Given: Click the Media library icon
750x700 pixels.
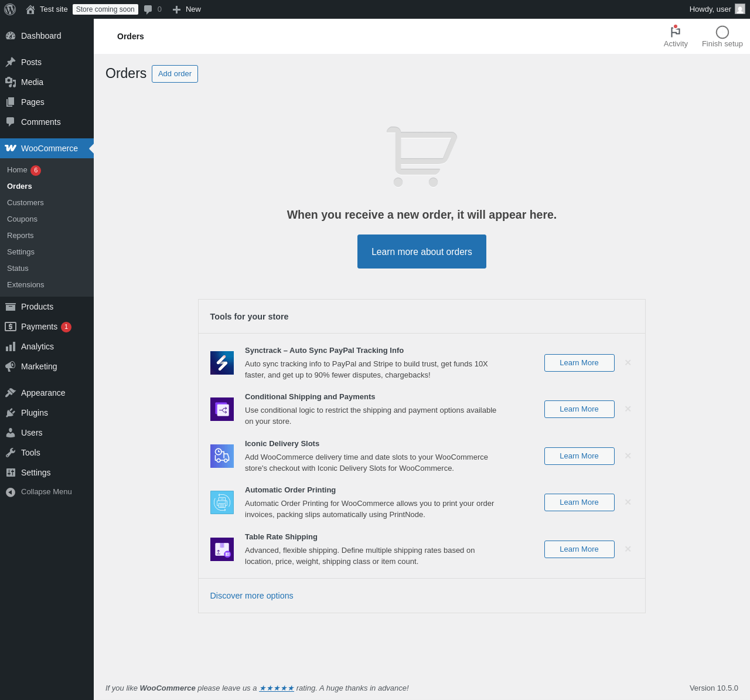Looking at the screenshot, I should [11, 82].
